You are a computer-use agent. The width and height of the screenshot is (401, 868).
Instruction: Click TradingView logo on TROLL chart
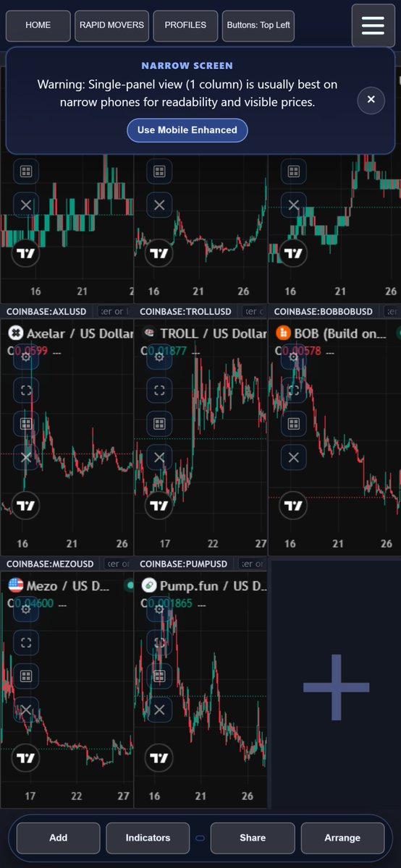(x=159, y=506)
